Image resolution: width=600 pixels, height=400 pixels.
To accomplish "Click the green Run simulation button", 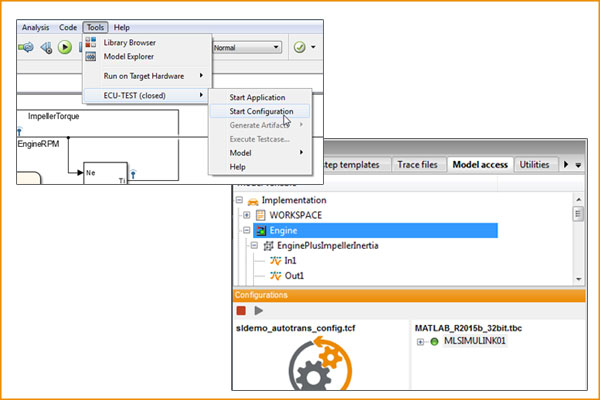I will click(x=65, y=47).
